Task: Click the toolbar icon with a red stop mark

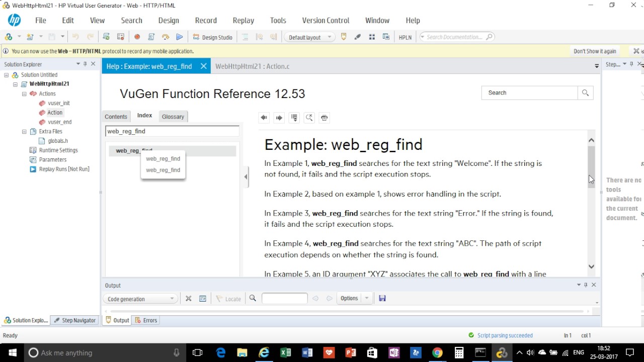Action: 121,37
